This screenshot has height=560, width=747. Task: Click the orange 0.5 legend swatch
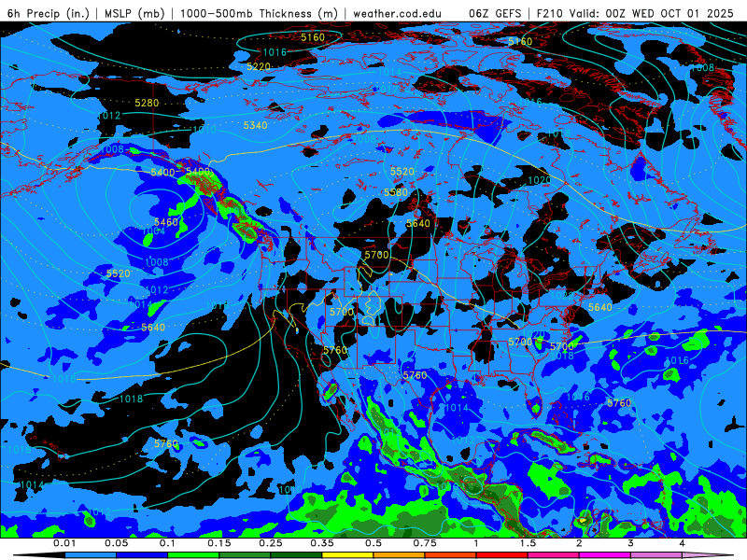point(400,555)
